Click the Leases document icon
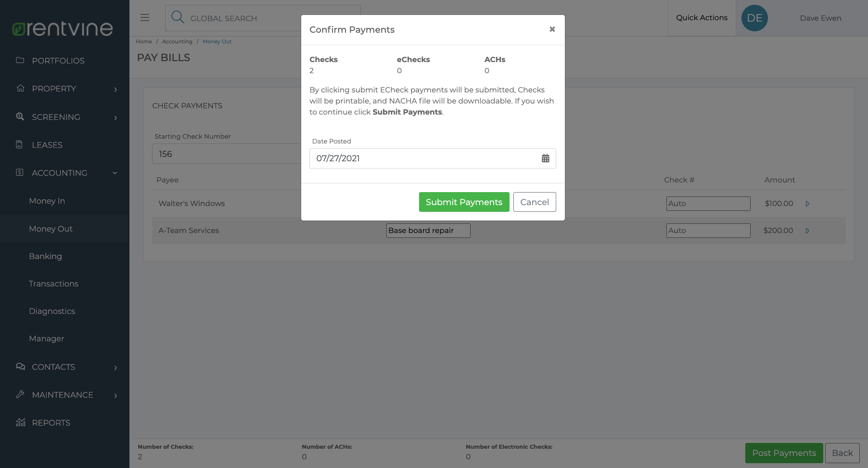 tap(19, 144)
